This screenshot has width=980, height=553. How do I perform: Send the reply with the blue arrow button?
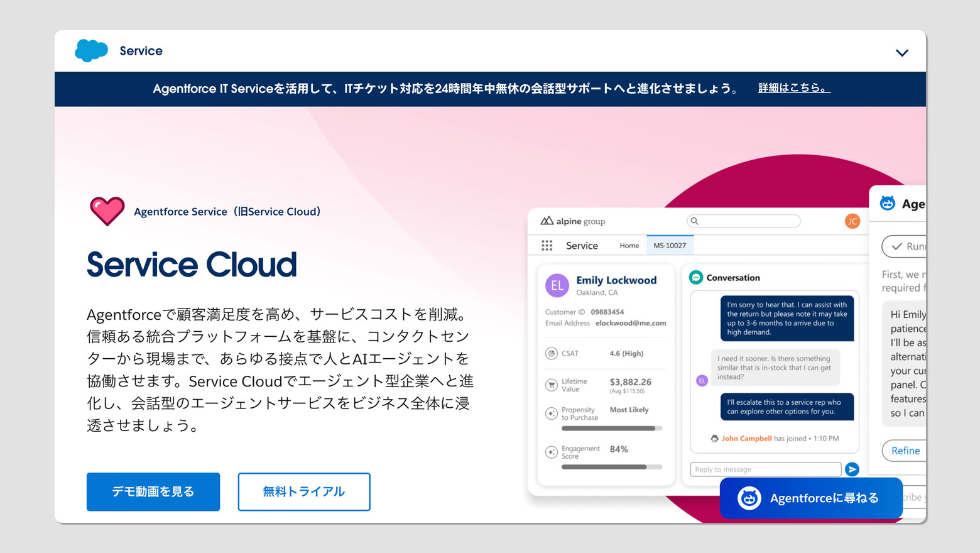(x=852, y=469)
